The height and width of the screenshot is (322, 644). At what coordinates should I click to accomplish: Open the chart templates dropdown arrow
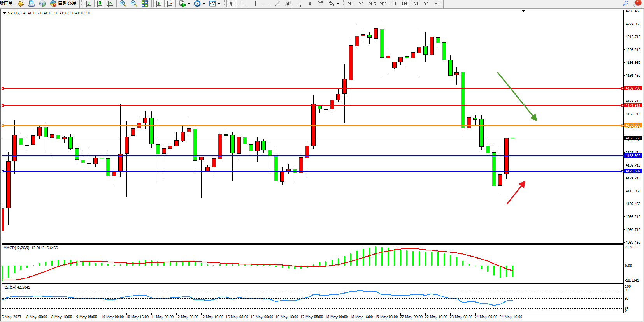click(219, 4)
